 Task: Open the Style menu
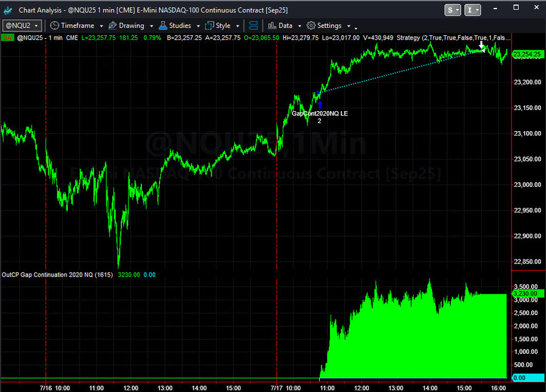coord(223,25)
